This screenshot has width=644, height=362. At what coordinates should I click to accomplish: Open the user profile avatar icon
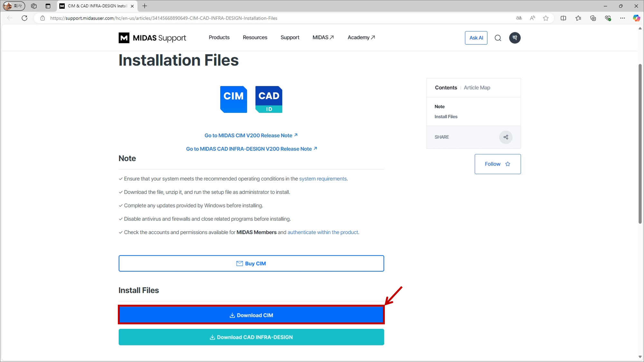tap(515, 38)
